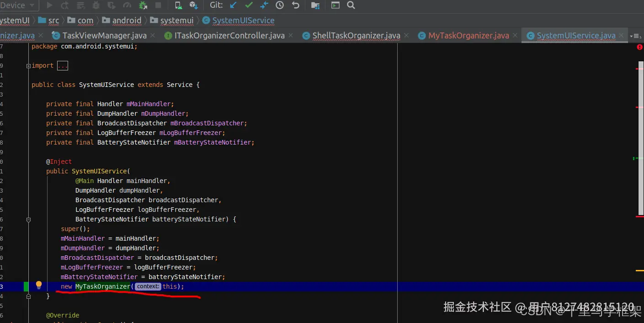The width and height of the screenshot is (644, 323).
Task: Close the ITaskOrganizerController.java tab
Action: click(291, 35)
